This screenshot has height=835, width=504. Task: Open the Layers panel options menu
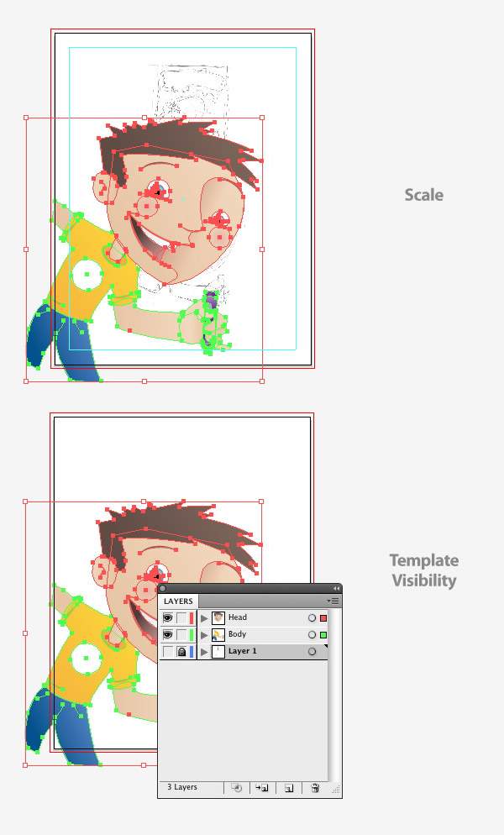[333, 601]
